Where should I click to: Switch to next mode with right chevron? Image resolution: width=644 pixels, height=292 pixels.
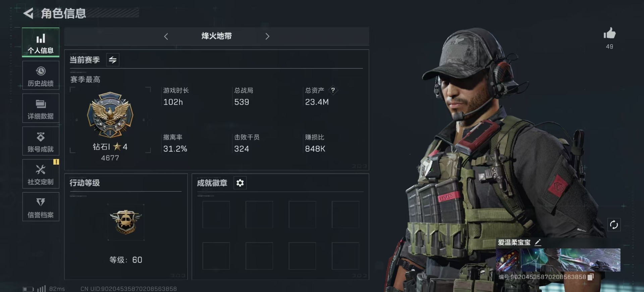tap(267, 36)
